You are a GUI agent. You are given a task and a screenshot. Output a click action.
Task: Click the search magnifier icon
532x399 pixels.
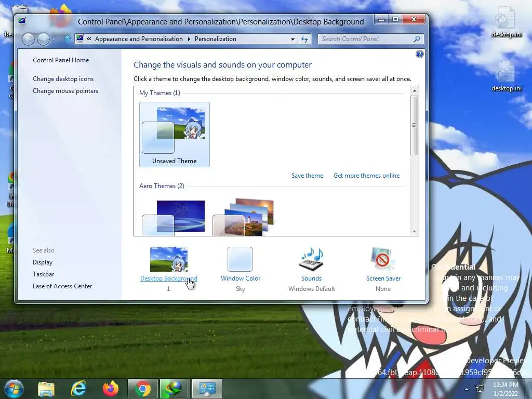pos(417,39)
